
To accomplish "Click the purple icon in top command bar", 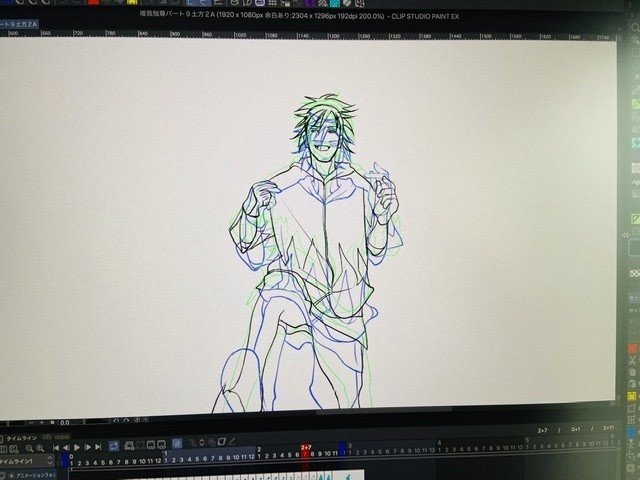I will 310,3.
